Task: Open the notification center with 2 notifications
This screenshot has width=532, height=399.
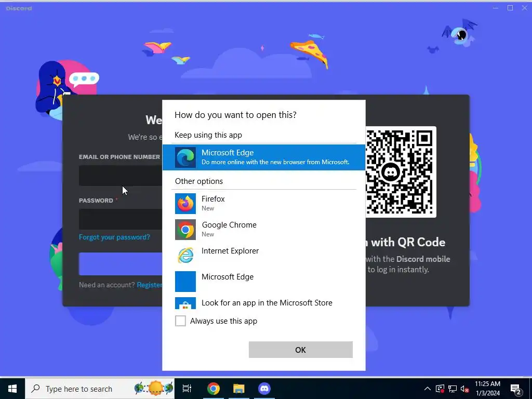Action: coord(516,389)
